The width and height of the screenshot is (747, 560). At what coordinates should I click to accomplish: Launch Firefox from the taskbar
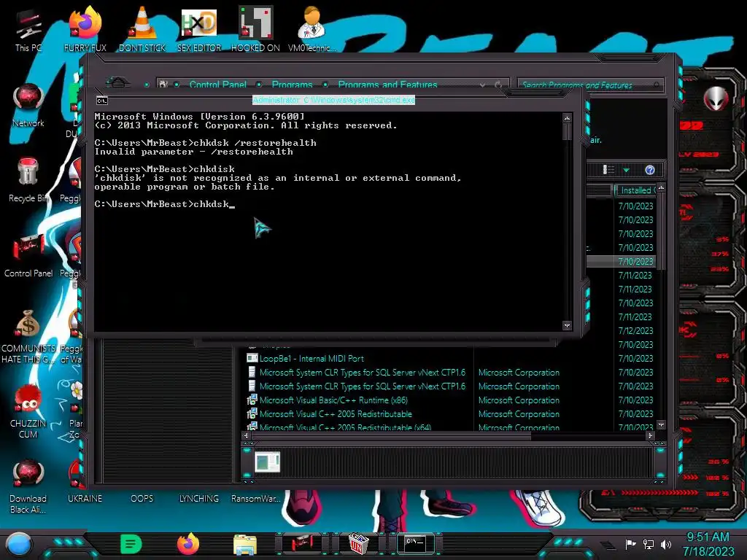click(x=187, y=544)
